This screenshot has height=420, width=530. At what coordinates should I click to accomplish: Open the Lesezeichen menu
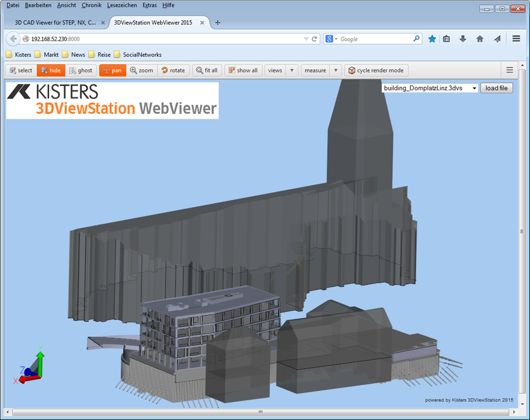click(x=122, y=5)
